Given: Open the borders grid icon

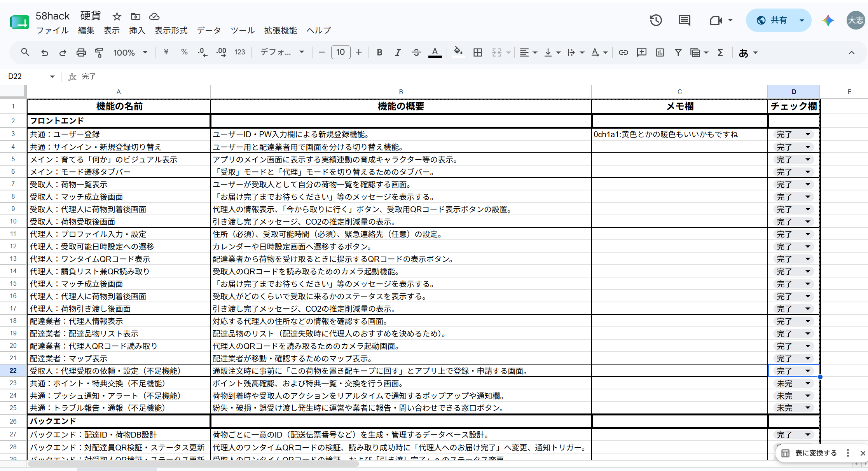Looking at the screenshot, I should pyautogui.click(x=478, y=52).
